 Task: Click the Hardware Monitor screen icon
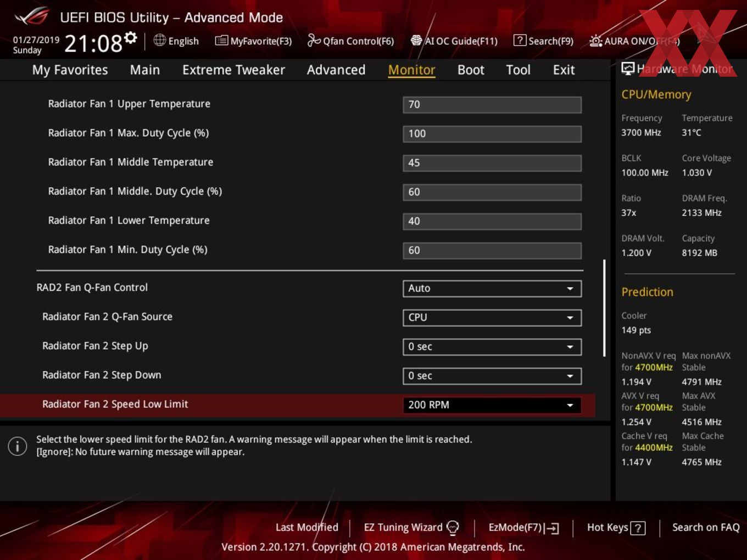pos(628,68)
